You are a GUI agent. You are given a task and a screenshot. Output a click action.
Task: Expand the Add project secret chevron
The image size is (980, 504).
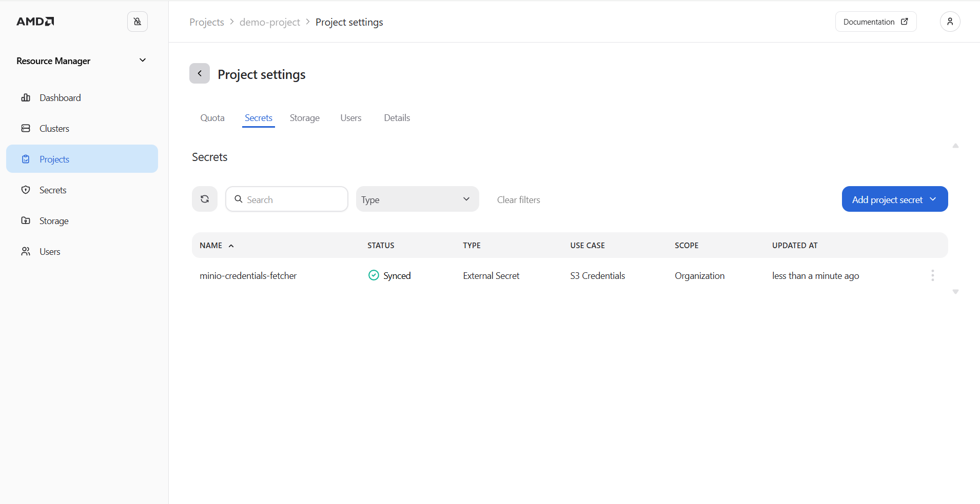(933, 199)
